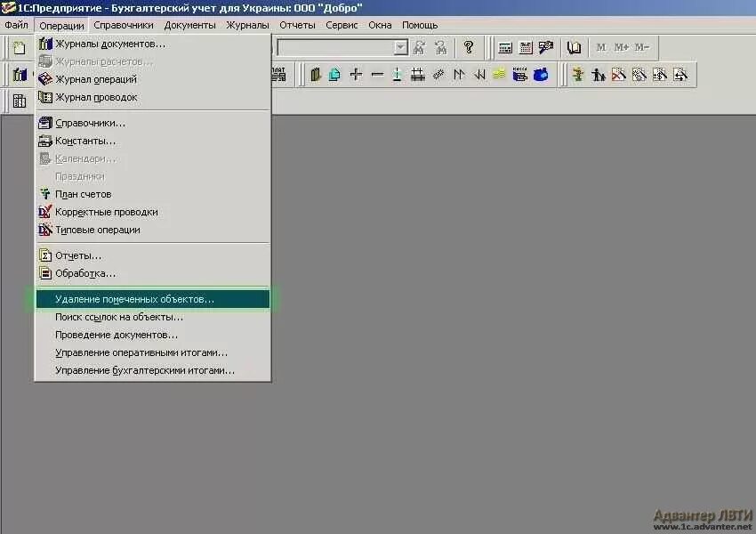Screen dimensions: 756x534
Task: Open the Журналы menu
Action: [247, 25]
